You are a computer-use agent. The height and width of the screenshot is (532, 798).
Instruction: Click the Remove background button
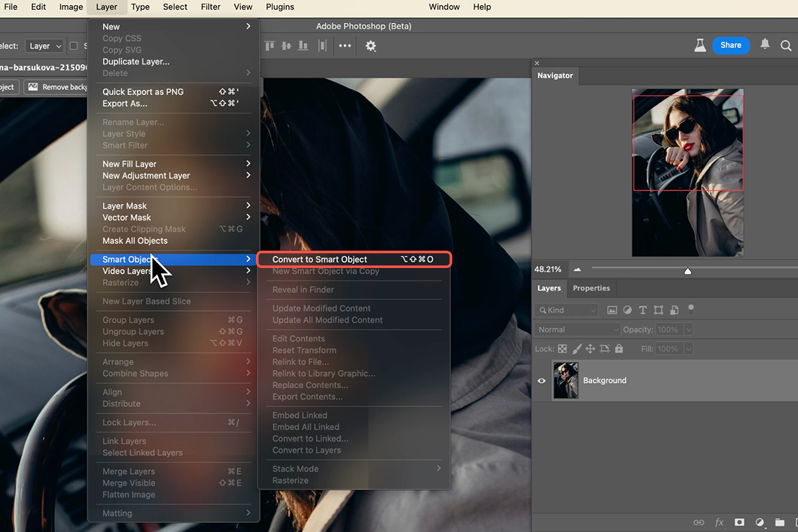click(x=56, y=87)
